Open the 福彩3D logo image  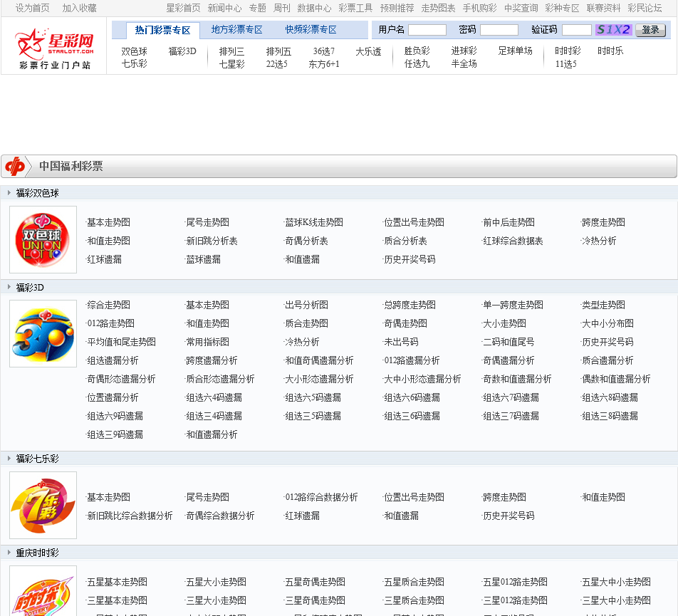tap(43, 334)
